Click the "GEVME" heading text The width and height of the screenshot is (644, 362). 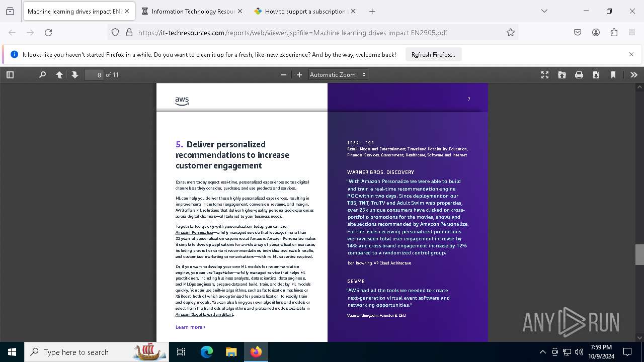click(x=356, y=282)
